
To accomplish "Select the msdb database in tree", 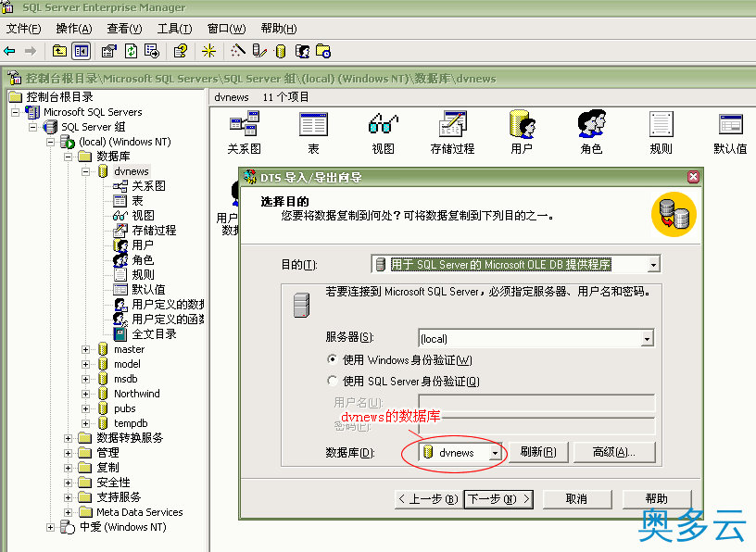I will click(125, 380).
